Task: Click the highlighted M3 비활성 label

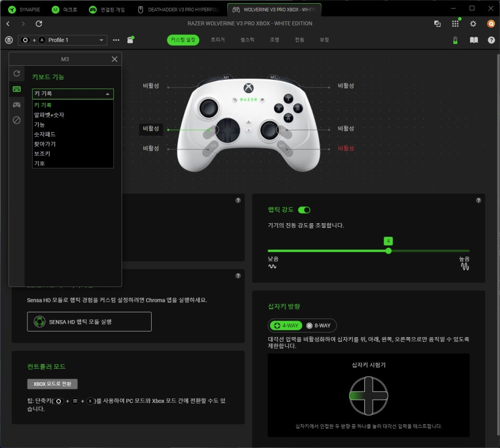Action: (151, 128)
